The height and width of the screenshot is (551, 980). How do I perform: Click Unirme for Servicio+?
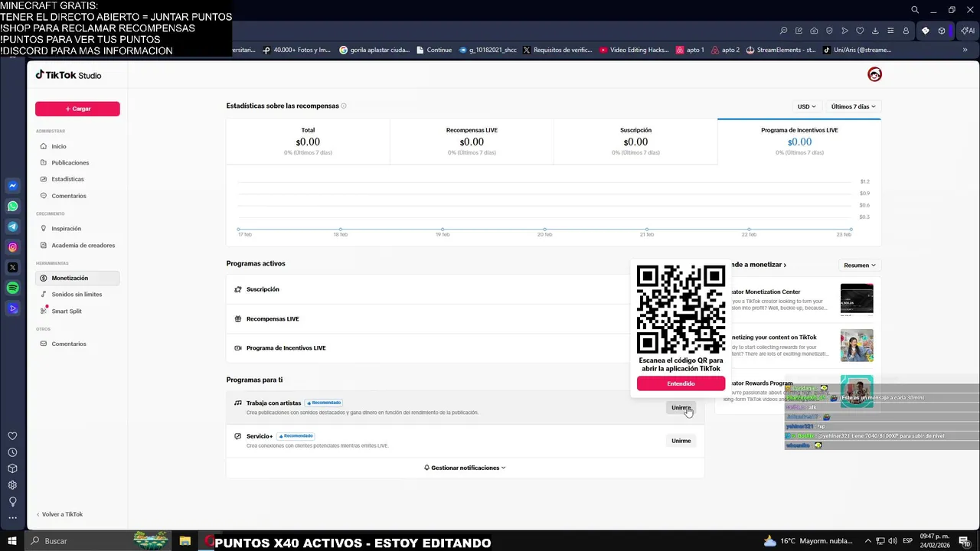[681, 441]
